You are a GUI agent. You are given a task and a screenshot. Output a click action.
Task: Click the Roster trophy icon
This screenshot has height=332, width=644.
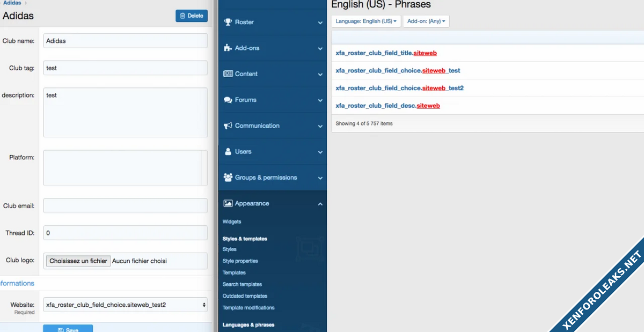228,22
